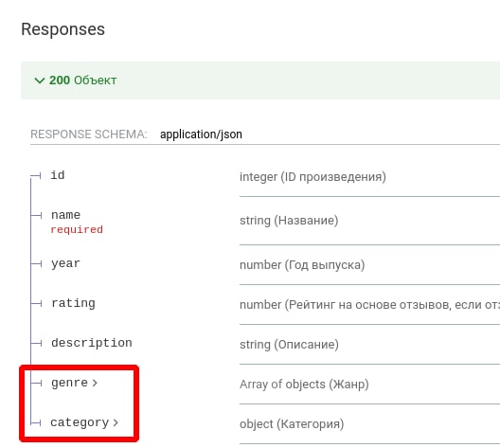Click the rating 'number (Рейтинг на основе...' text
This screenshot has height=448, width=500.
369,305
